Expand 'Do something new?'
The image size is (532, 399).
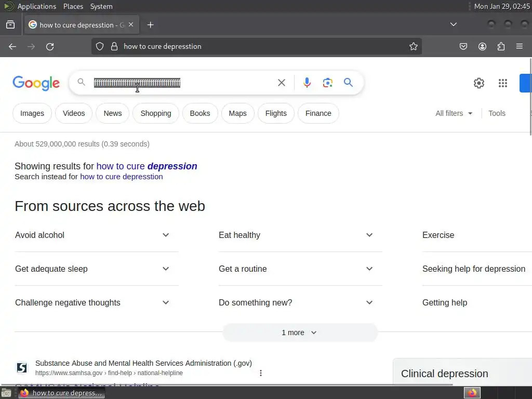[300, 303]
